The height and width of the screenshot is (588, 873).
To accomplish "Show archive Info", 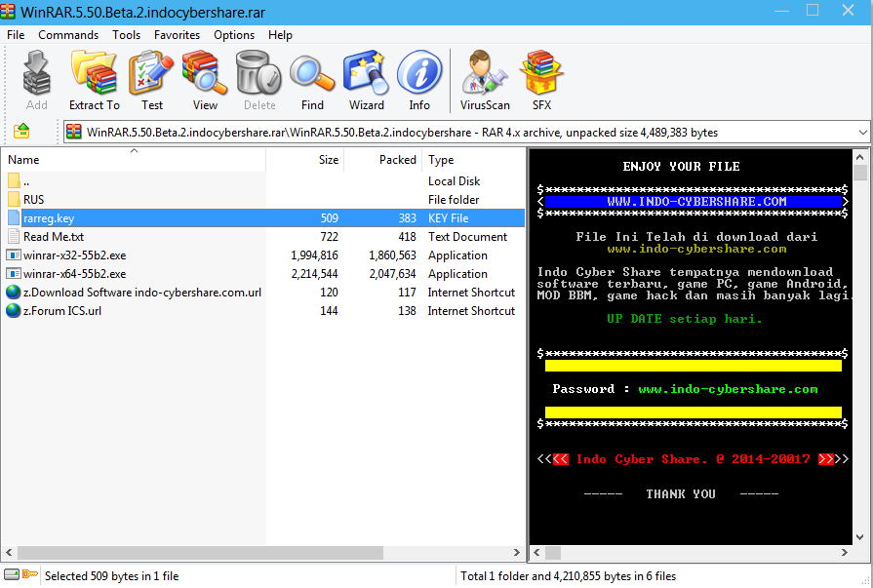I will (419, 72).
